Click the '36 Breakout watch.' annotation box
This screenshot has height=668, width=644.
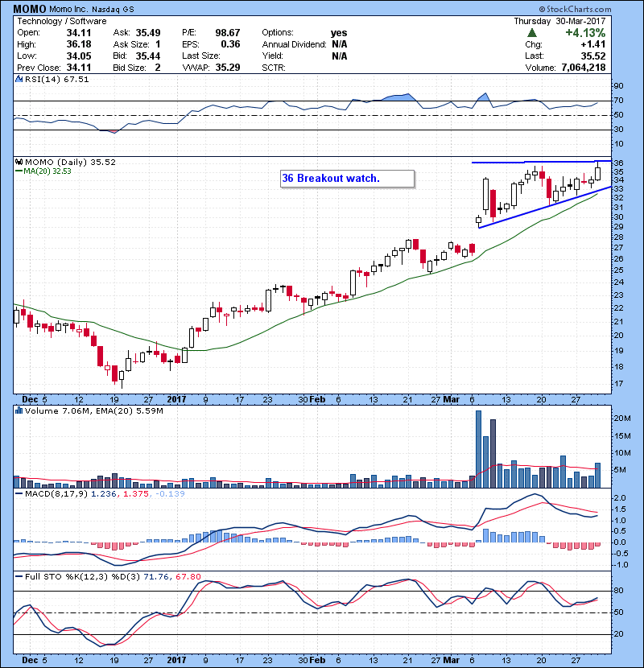[348, 179]
